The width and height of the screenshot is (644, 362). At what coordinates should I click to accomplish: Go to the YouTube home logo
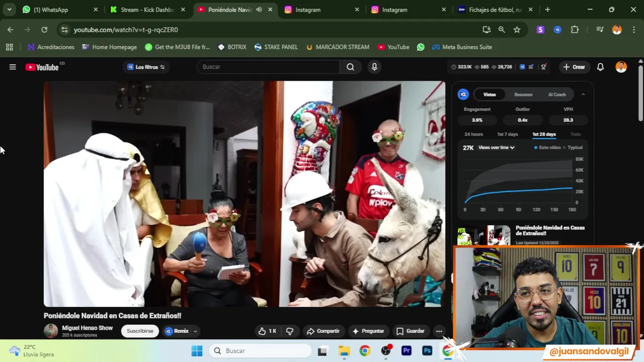point(42,67)
